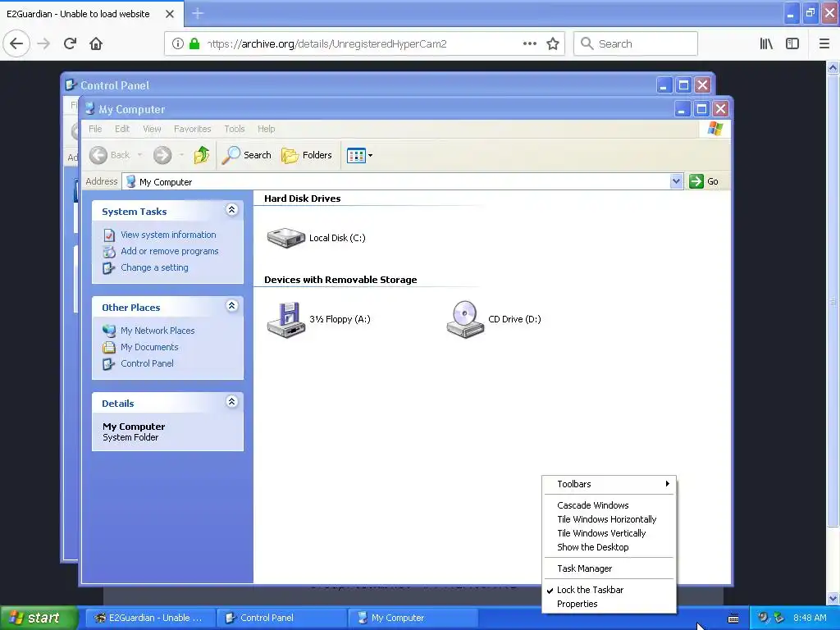Open a new browser tab

pyautogui.click(x=198, y=14)
